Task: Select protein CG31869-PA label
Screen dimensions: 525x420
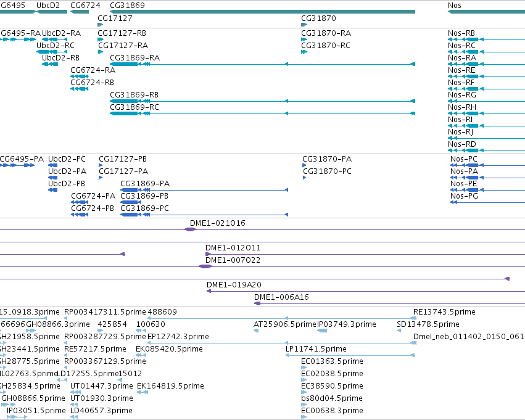Action: 145,184
